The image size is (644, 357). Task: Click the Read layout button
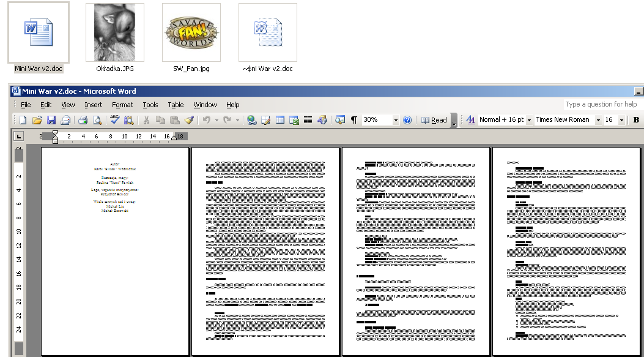click(x=434, y=120)
